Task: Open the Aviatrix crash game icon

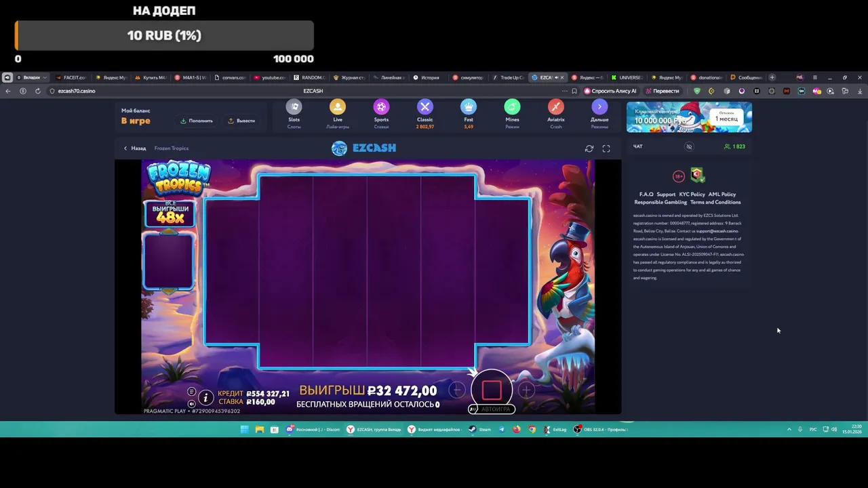Action: pos(556,107)
